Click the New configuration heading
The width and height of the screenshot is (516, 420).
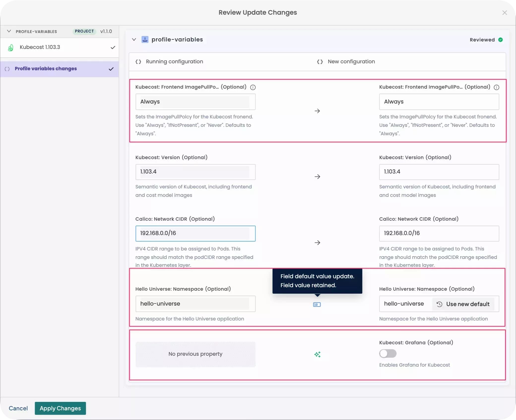pyautogui.click(x=351, y=62)
